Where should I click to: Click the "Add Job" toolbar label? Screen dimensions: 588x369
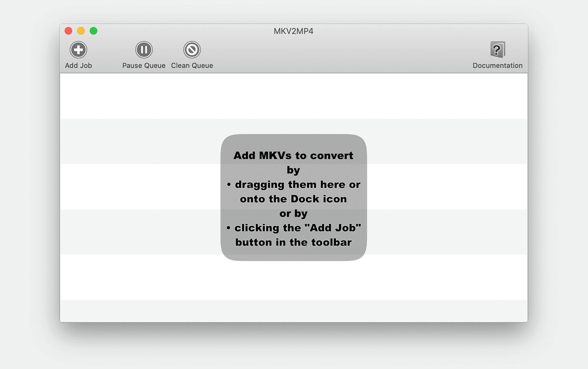tap(78, 66)
